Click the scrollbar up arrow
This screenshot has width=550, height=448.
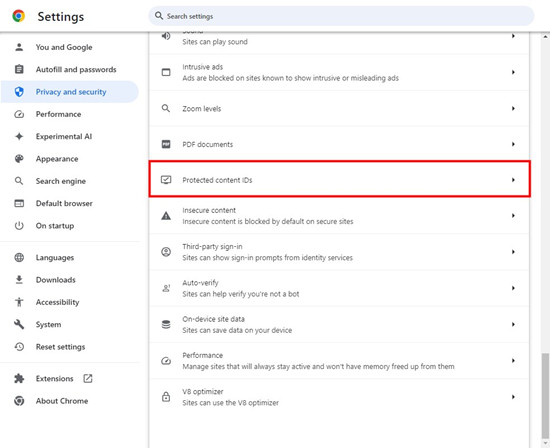point(545,36)
